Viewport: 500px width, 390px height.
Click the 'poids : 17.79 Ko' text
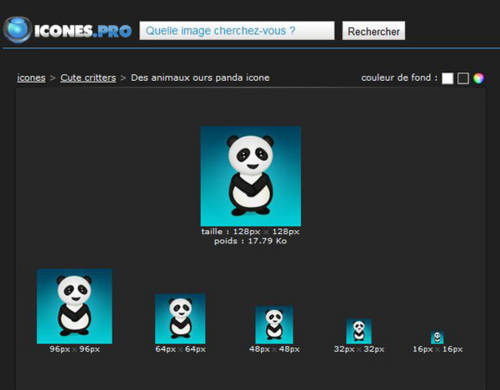(x=250, y=241)
